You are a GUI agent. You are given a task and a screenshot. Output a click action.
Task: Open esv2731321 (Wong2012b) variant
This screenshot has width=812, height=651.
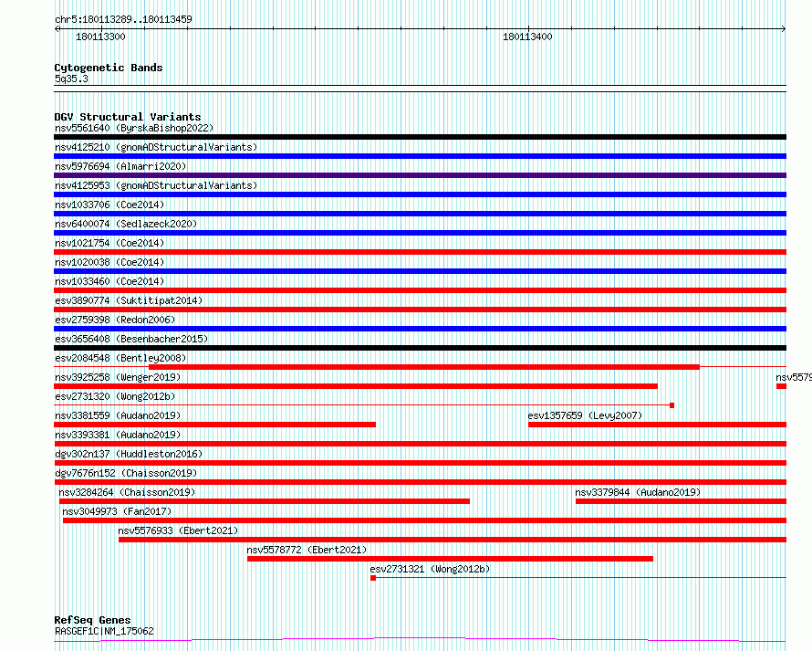point(430,569)
